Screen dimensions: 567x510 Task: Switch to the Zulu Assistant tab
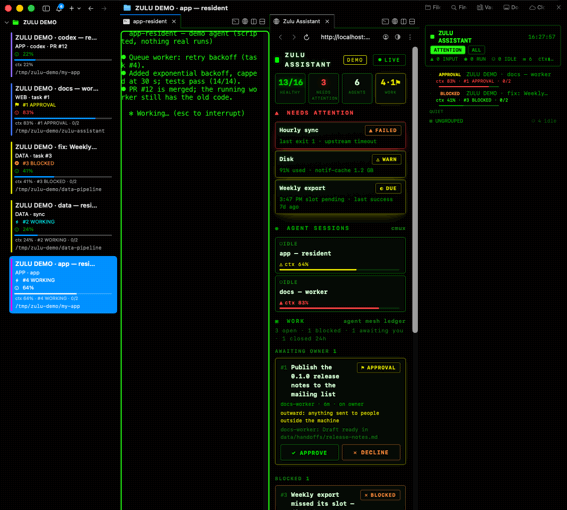click(x=302, y=21)
